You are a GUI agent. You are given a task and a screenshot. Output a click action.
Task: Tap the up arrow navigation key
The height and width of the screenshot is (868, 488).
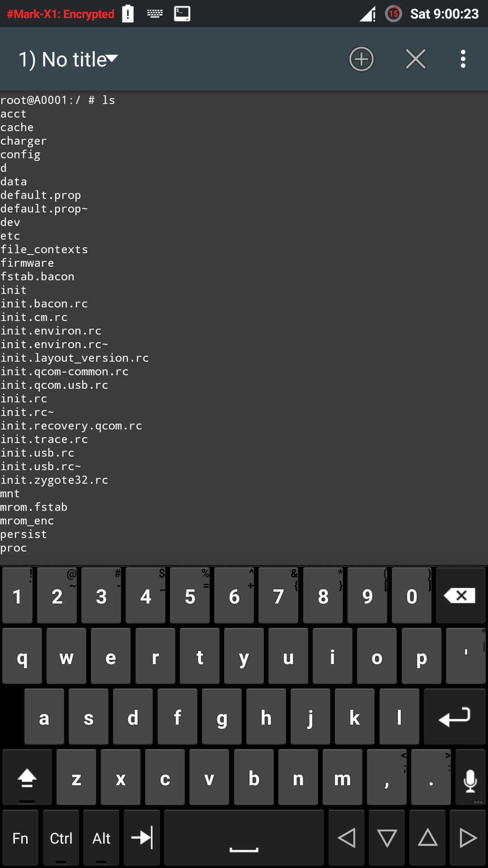tap(427, 837)
